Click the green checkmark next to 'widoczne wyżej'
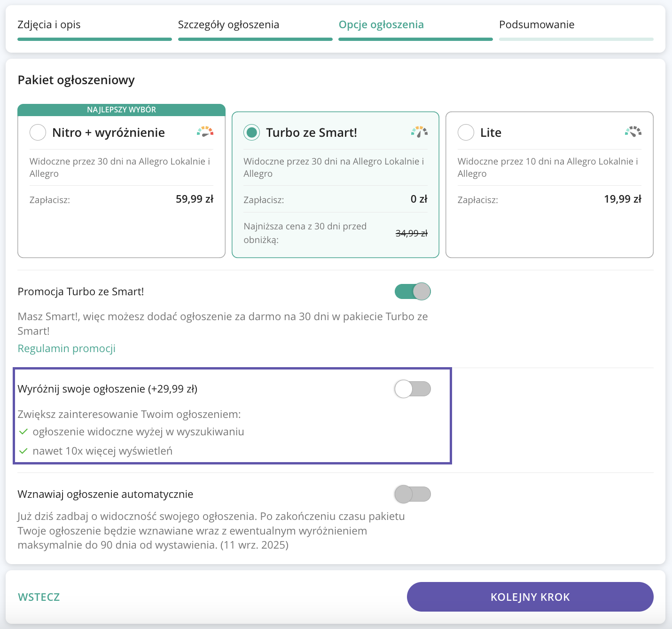 coord(23,432)
